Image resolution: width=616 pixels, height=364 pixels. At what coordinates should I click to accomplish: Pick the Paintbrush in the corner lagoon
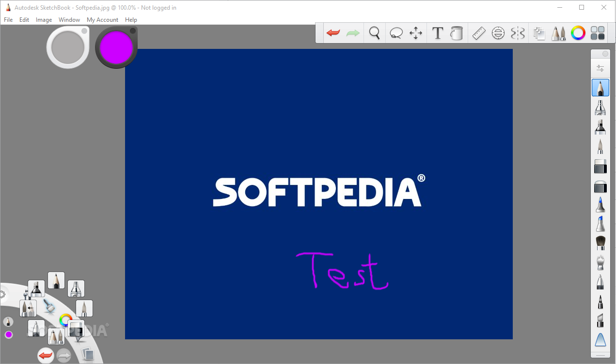tap(84, 308)
